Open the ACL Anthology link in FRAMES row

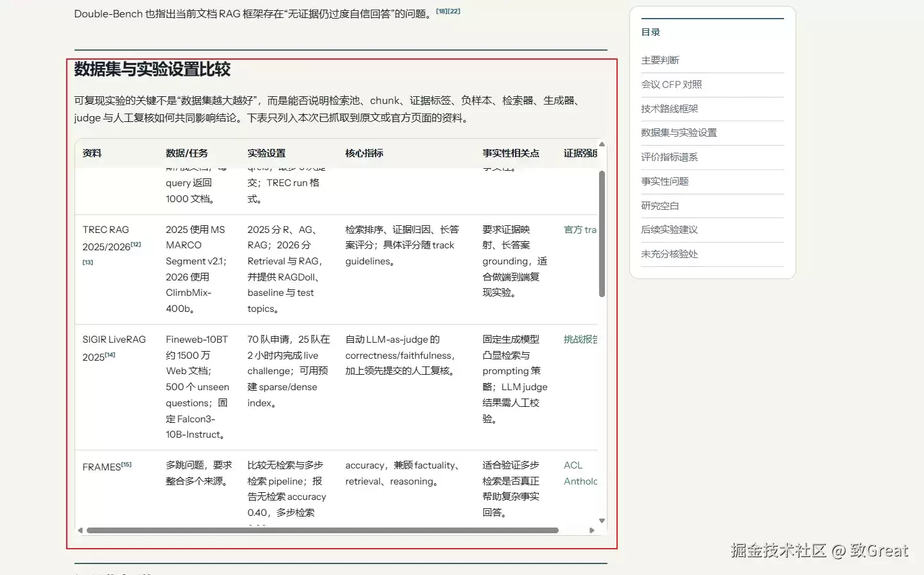[580, 473]
